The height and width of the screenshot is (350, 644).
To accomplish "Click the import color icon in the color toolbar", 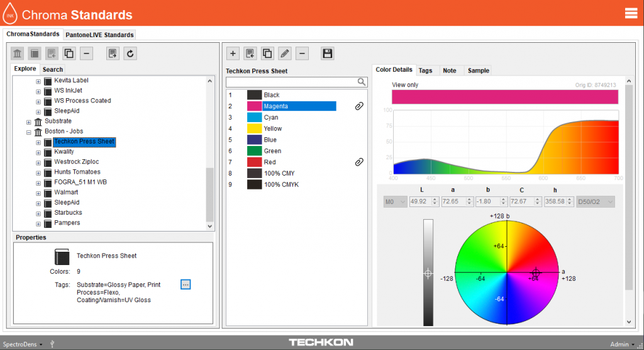I will 250,54.
